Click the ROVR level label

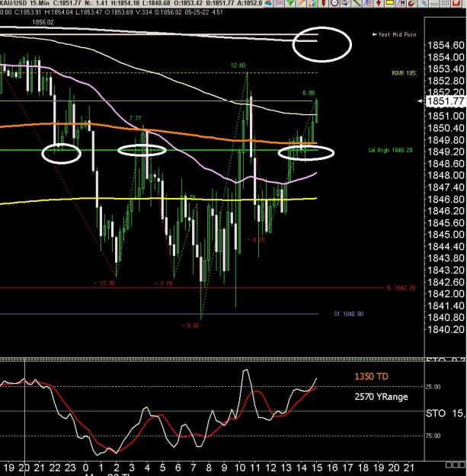[x=404, y=73]
